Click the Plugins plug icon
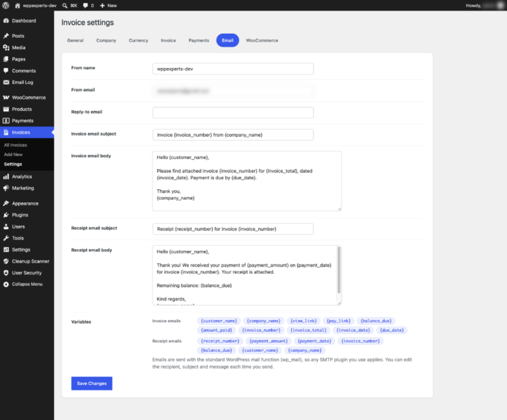 tap(6, 215)
